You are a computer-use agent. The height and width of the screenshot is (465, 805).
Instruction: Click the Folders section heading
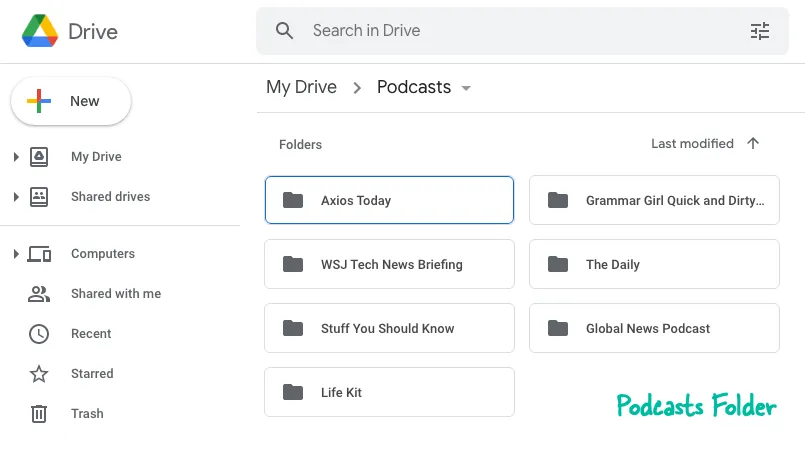300,145
